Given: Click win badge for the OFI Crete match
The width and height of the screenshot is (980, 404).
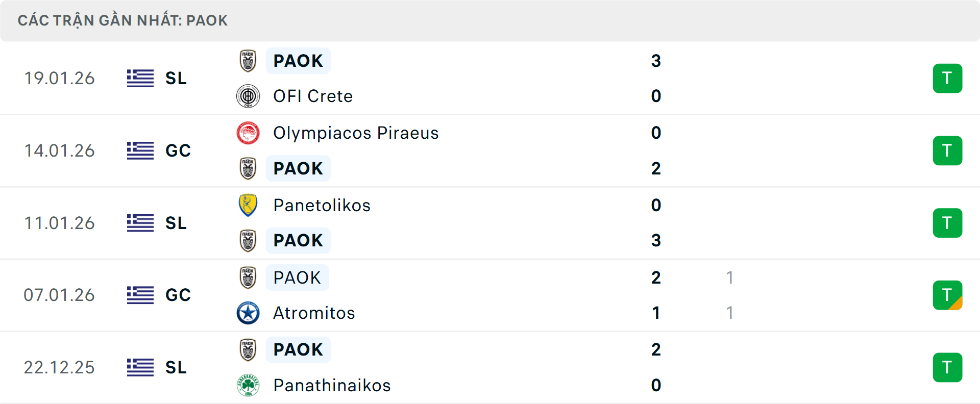Looking at the screenshot, I should click(x=947, y=79).
